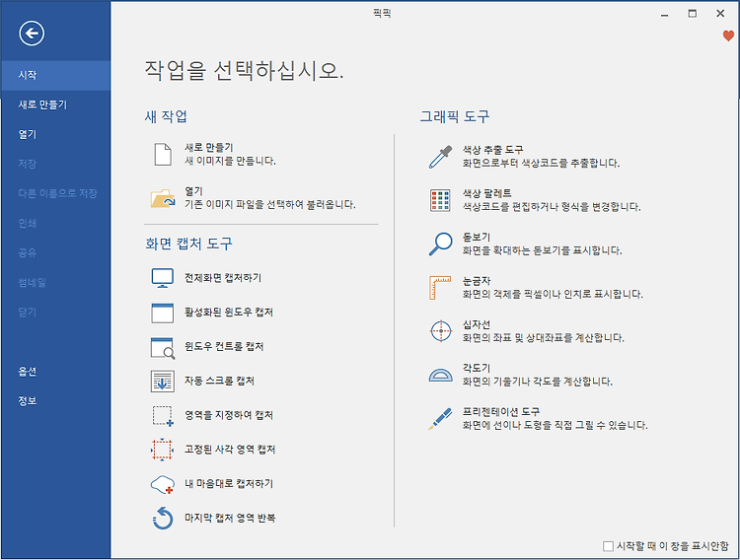Screen dimensions: 740x560
Task: Click the crosshair target icon
Action: [441, 331]
